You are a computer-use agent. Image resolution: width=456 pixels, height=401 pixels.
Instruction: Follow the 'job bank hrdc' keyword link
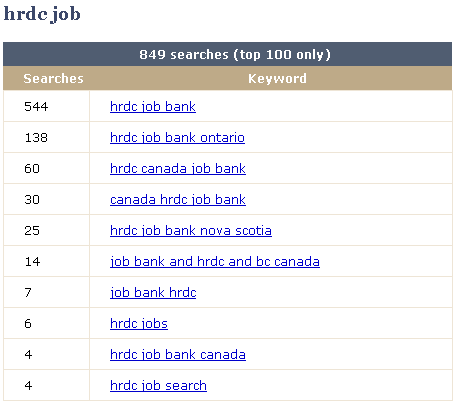[x=153, y=292]
